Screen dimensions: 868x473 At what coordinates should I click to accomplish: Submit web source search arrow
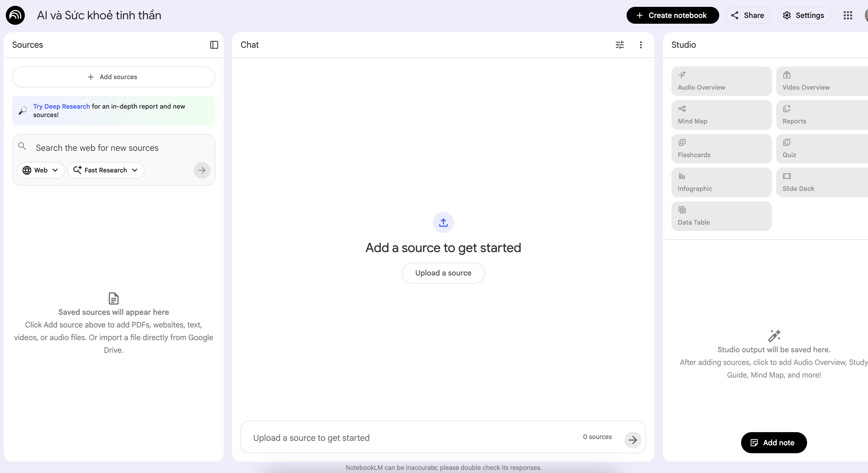coord(202,170)
